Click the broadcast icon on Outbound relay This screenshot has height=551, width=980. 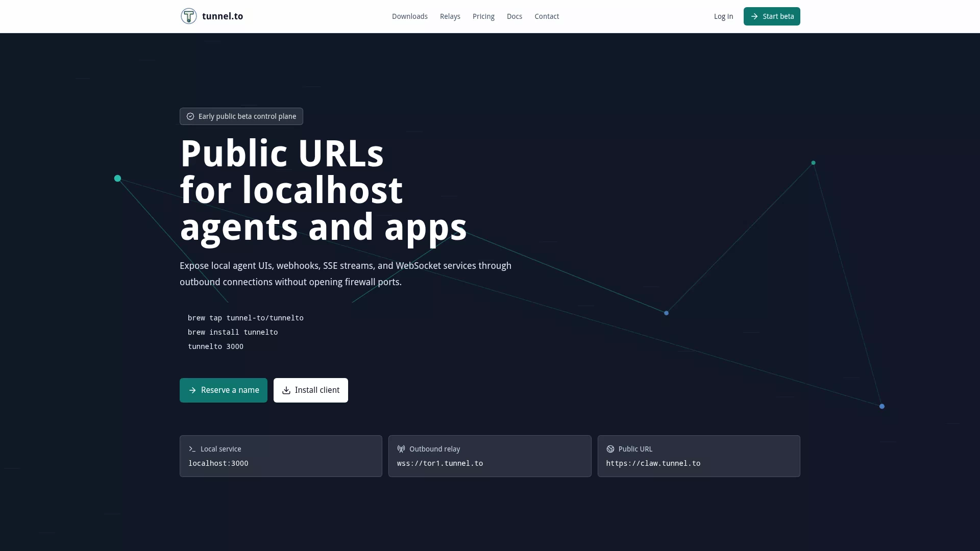(x=401, y=449)
